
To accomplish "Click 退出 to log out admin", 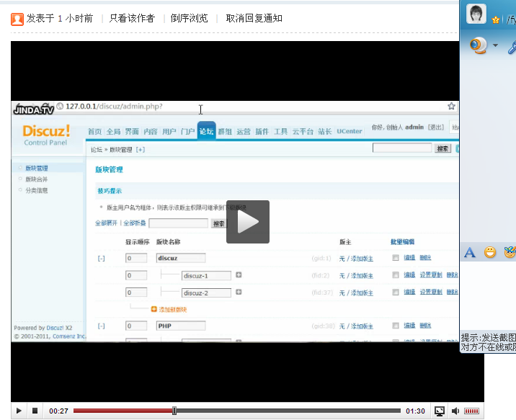I will pos(436,128).
